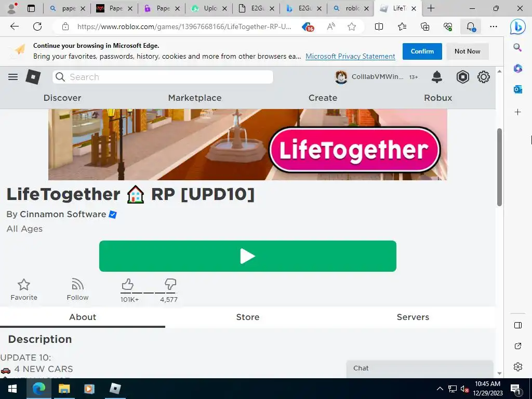
Task: Open Edge Settings and more menu
Action: point(494,26)
